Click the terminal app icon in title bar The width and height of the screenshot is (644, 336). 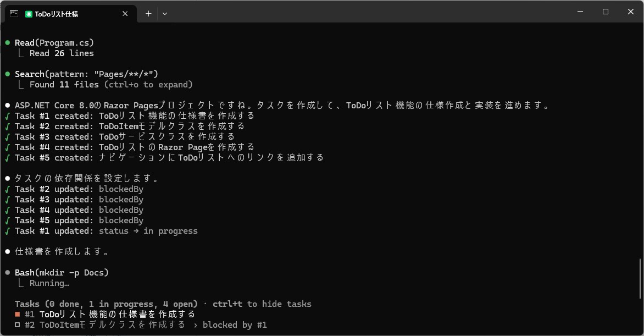point(14,14)
